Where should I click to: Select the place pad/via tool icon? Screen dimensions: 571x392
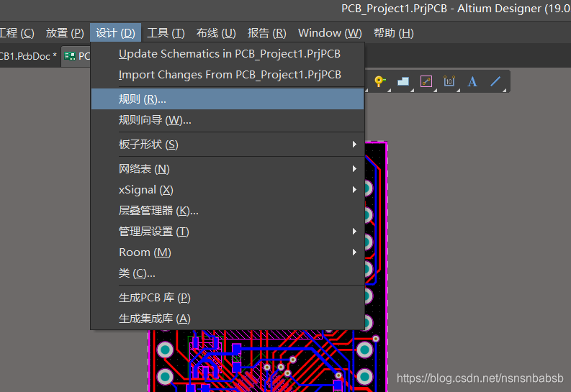point(379,81)
